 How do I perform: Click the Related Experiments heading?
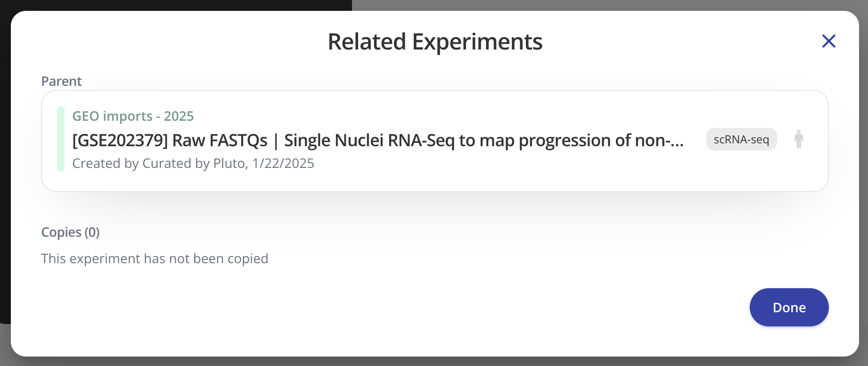coord(434,42)
